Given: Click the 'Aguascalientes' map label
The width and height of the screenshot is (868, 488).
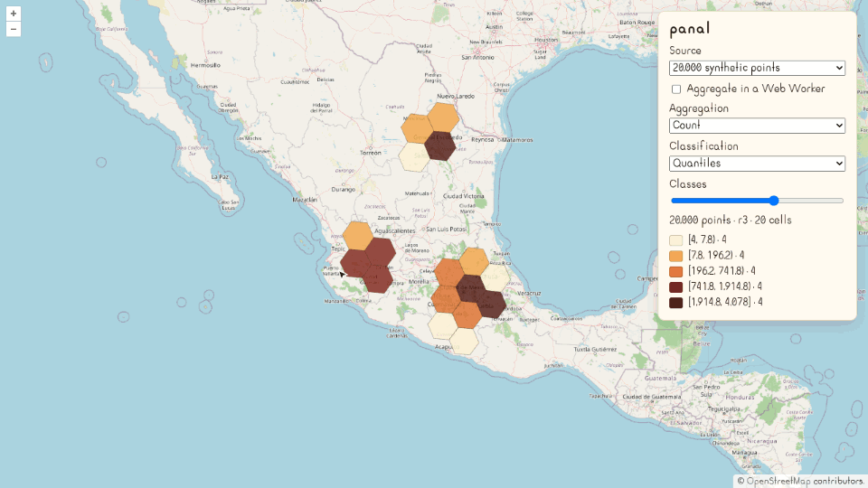Looking at the screenshot, I should tap(395, 230).
